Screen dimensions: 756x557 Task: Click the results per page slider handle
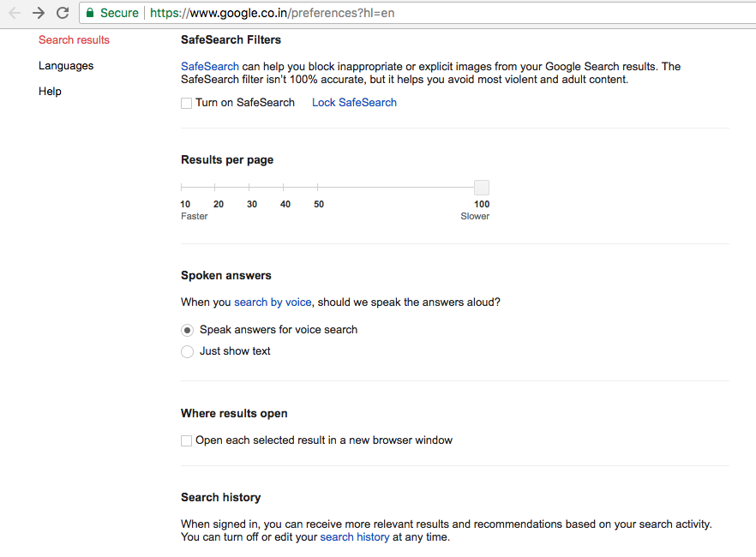482,188
